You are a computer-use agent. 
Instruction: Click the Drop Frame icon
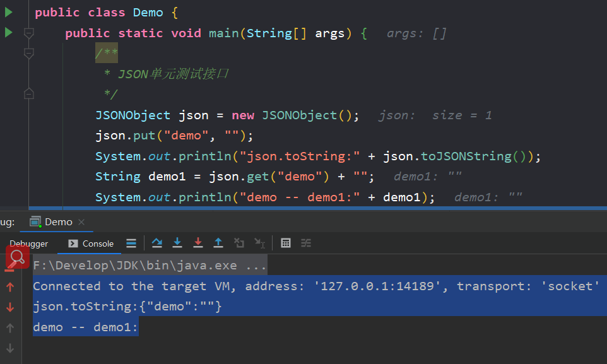point(239,243)
